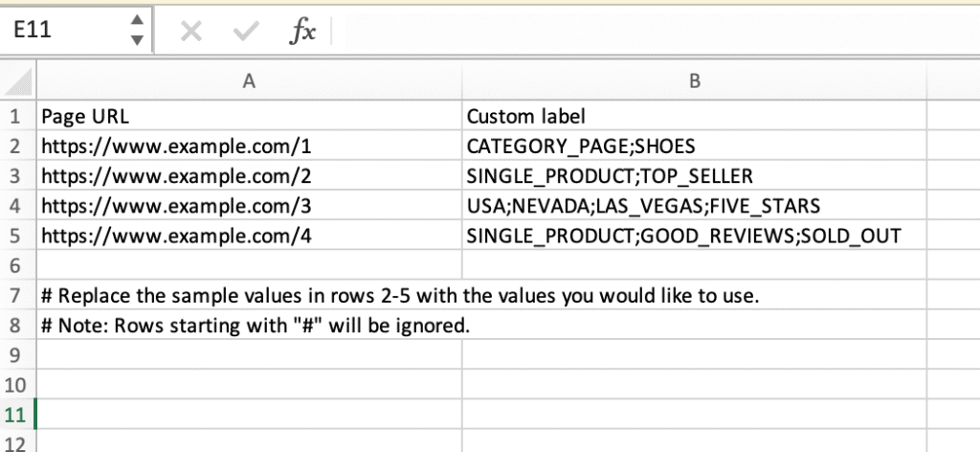Select cell containing SINGLE_PRODUCT;TOP_SELLER

(694, 176)
